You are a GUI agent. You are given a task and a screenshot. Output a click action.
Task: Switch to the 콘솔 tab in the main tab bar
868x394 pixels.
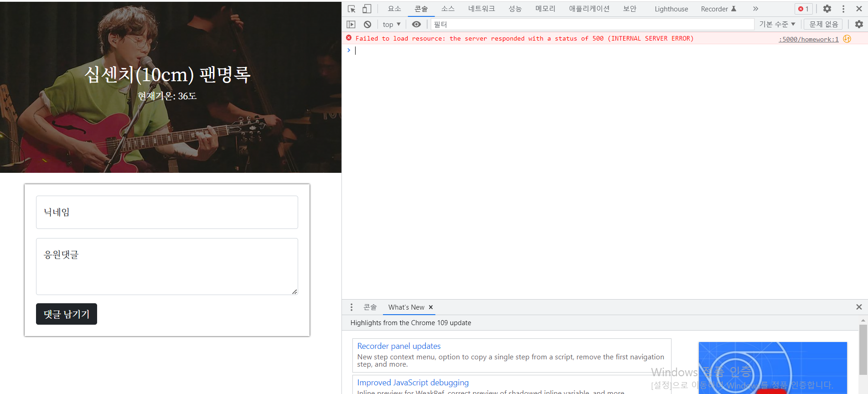[421, 9]
